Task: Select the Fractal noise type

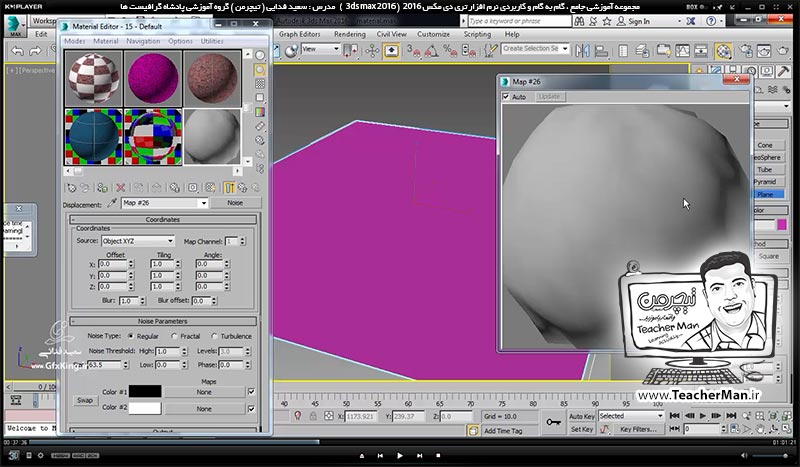Action: 174,336
